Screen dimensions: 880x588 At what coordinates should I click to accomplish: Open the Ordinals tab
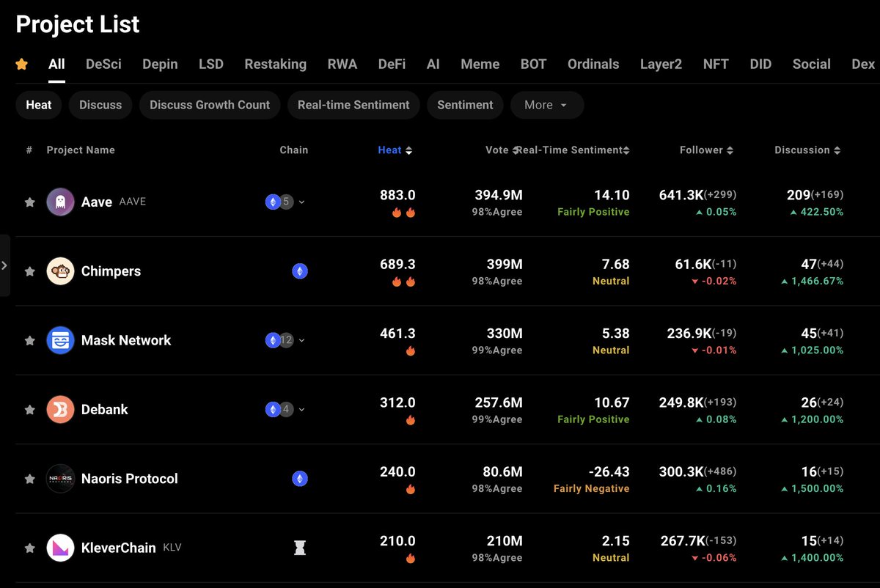[593, 65]
